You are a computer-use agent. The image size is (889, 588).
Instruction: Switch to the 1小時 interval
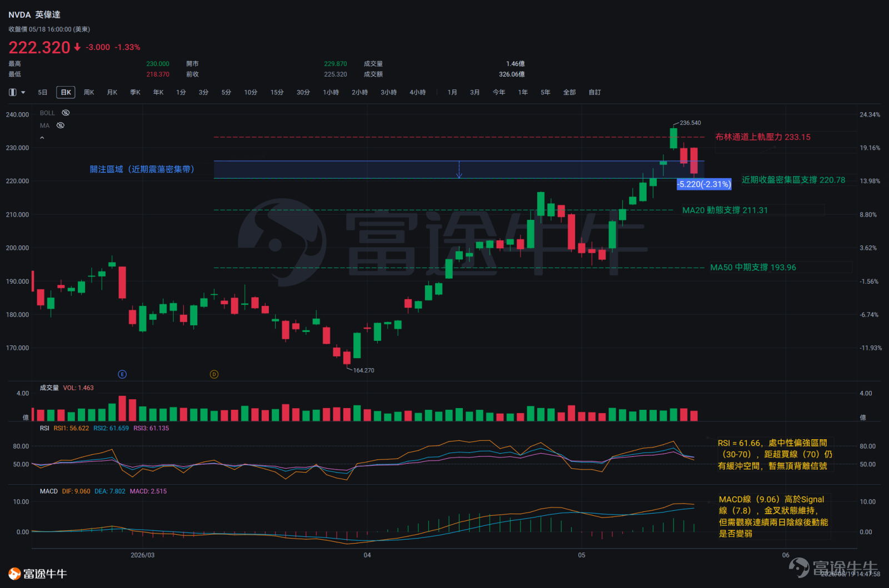[x=331, y=92]
